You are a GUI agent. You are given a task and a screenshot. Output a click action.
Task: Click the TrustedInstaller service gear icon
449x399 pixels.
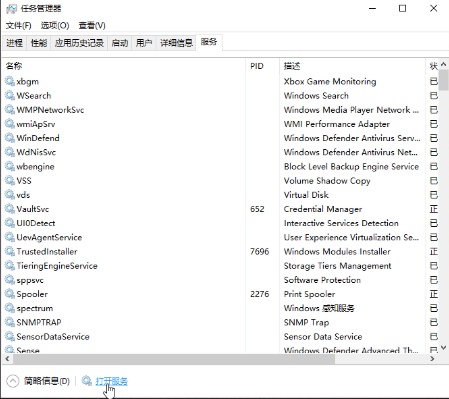10,251
